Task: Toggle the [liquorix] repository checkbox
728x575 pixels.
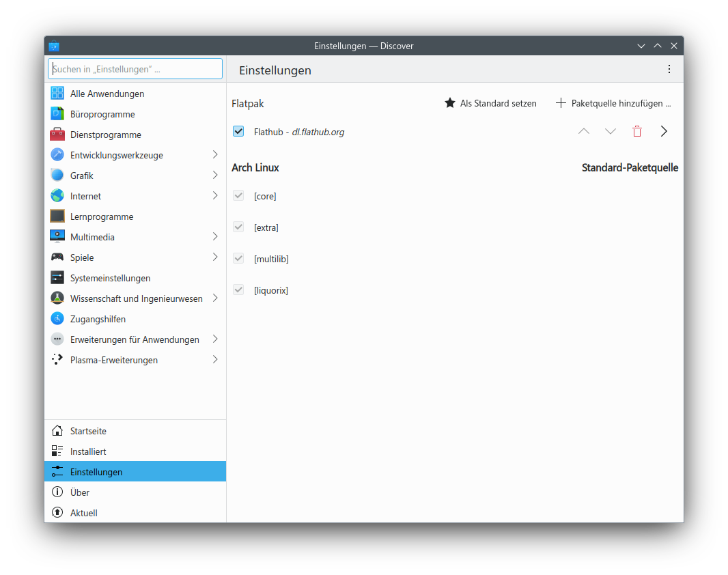Action: [x=238, y=290]
